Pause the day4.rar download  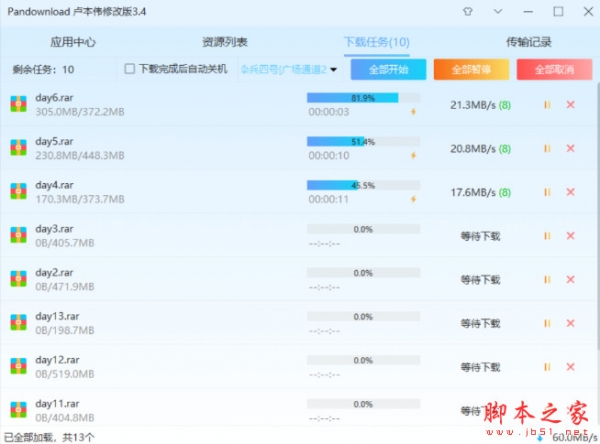547,192
